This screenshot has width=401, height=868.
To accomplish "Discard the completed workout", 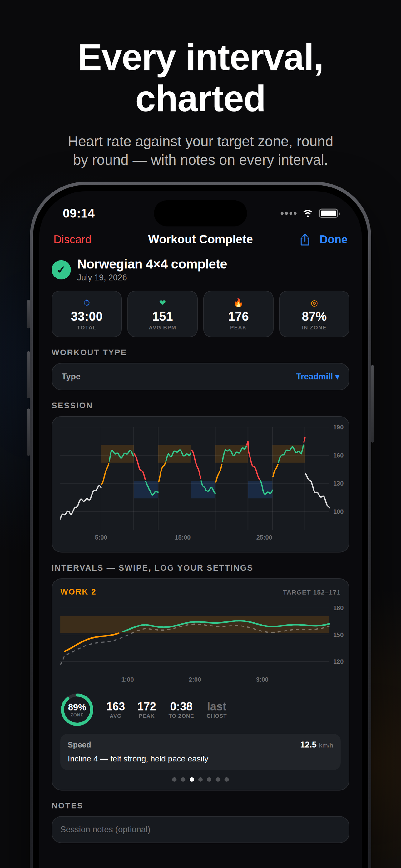I will [x=72, y=240].
